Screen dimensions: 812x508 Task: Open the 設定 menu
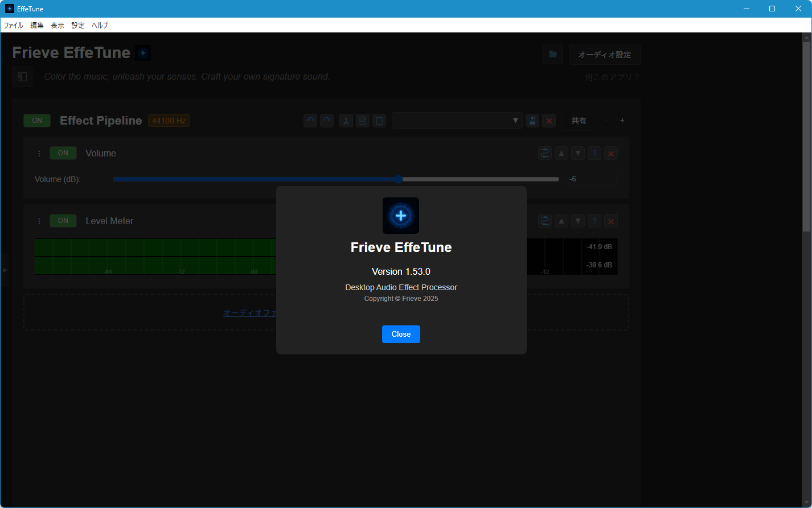click(78, 25)
